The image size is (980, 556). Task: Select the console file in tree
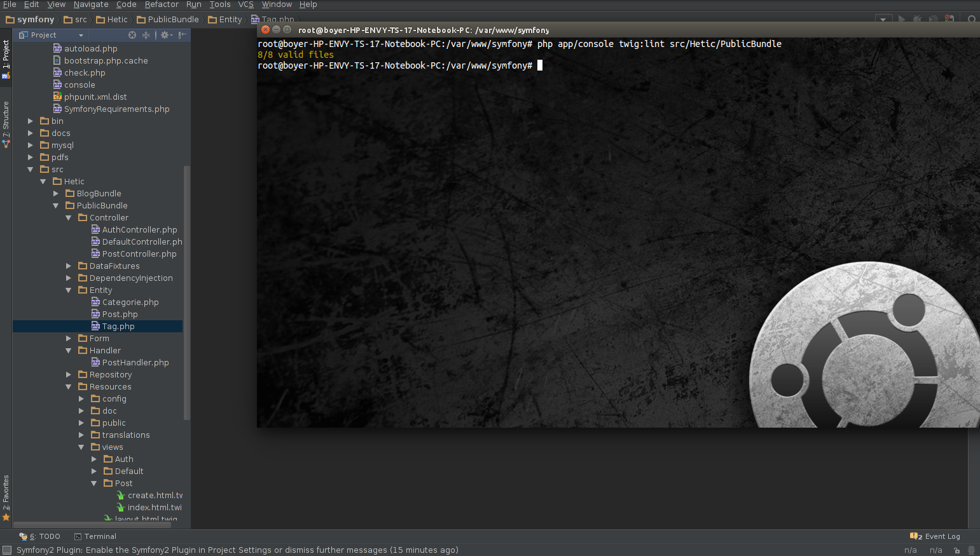point(74,85)
